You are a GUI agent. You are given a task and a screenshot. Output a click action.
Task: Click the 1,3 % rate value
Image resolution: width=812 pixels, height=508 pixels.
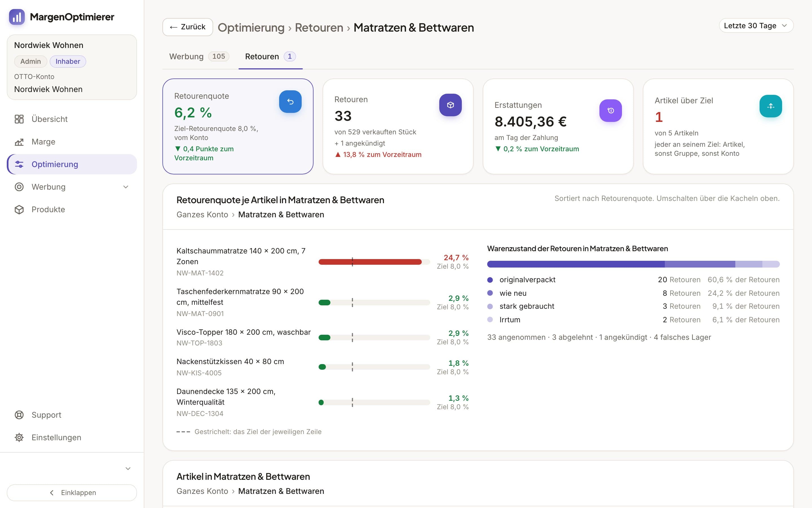458,398
